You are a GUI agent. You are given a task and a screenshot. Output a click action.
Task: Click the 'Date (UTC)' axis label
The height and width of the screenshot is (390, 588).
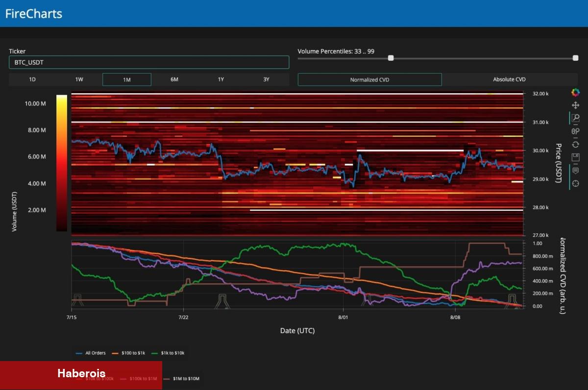297,331
